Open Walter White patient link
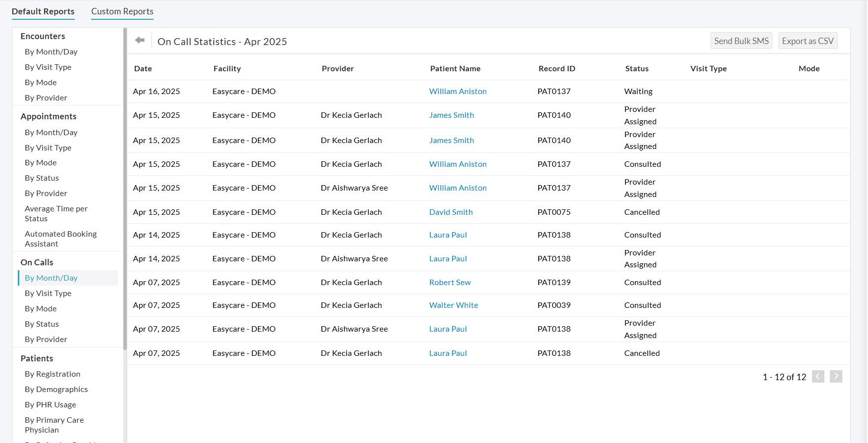Screen dimensions: 868x443 click(x=454, y=305)
